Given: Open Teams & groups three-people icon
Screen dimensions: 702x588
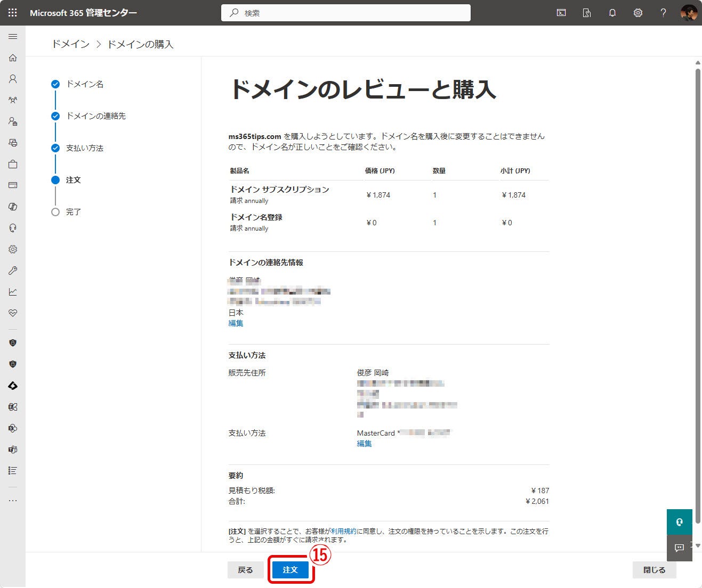Looking at the screenshot, I should 13,100.
